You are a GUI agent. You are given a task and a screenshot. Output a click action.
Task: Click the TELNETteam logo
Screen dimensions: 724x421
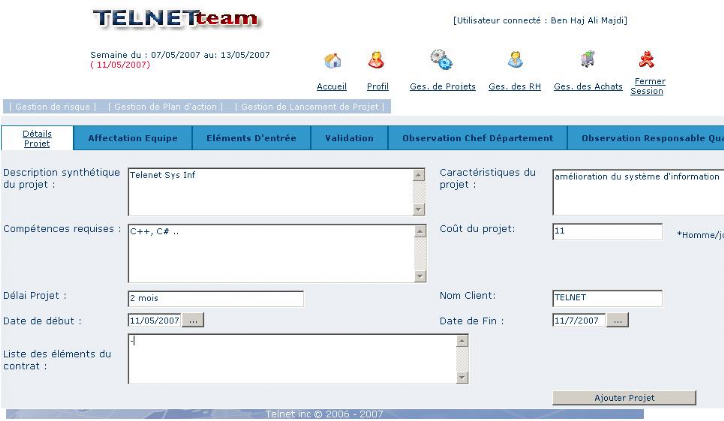point(176,18)
